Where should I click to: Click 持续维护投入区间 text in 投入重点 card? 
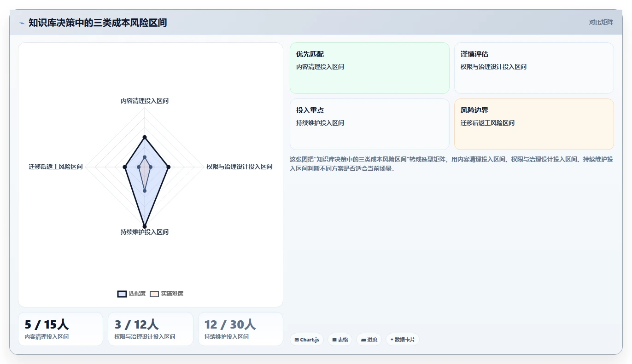pos(320,123)
